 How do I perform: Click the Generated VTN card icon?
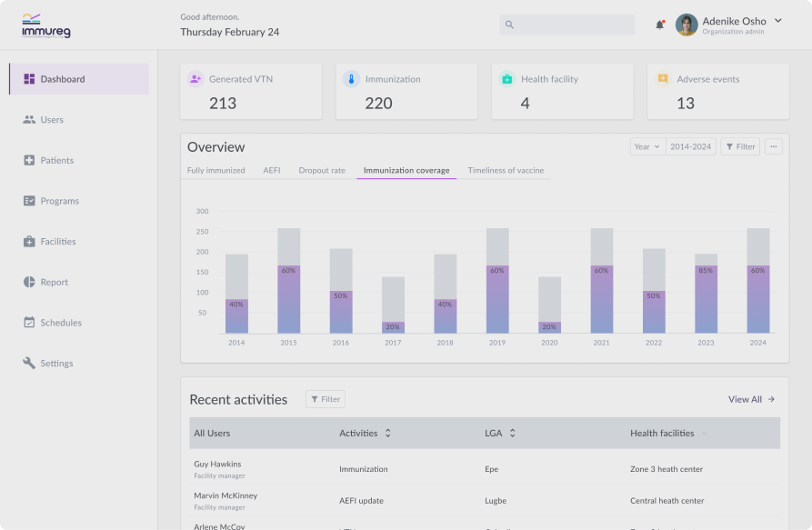[x=195, y=79]
